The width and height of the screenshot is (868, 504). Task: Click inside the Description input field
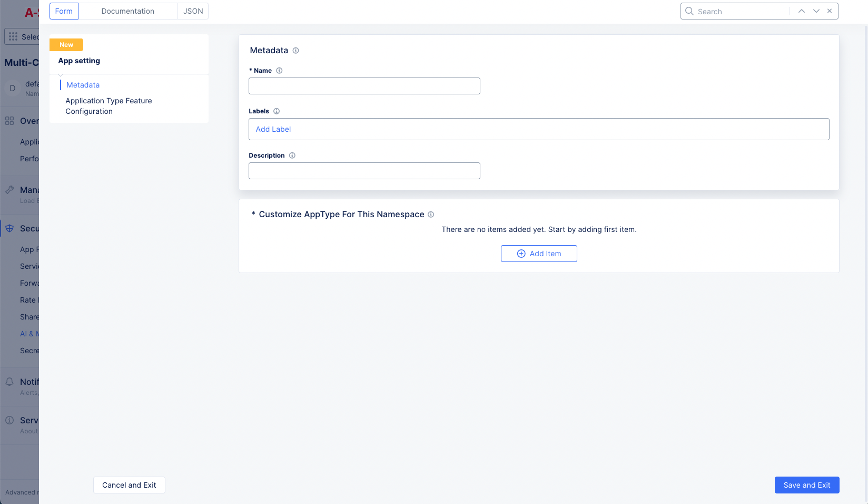click(364, 171)
